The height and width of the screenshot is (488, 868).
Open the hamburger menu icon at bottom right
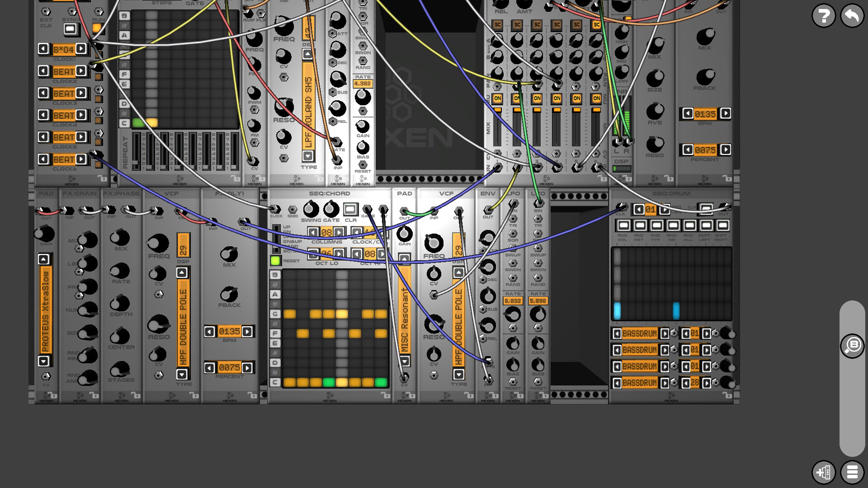tap(852, 473)
